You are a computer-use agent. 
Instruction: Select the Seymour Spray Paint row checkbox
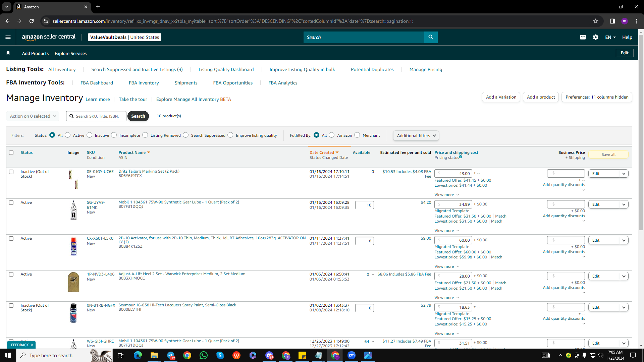(x=11, y=305)
